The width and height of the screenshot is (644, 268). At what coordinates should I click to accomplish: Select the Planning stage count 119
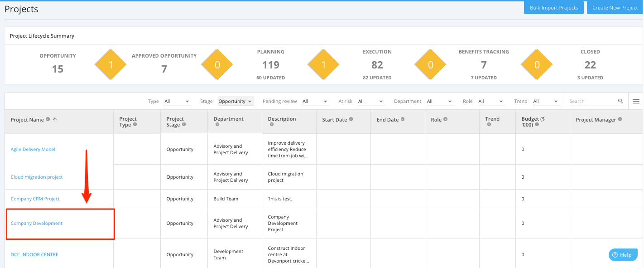(x=271, y=65)
